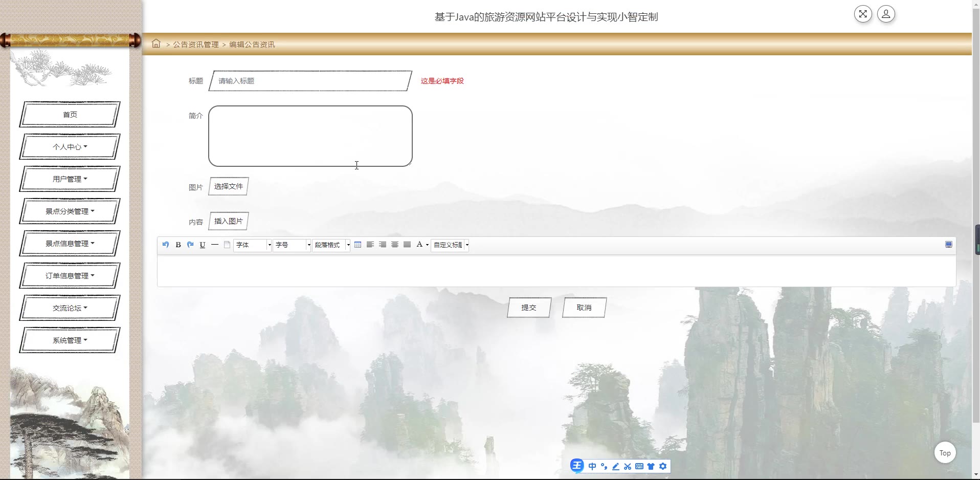Click the 提交 submit button
This screenshot has width=980, height=480.
(529, 308)
